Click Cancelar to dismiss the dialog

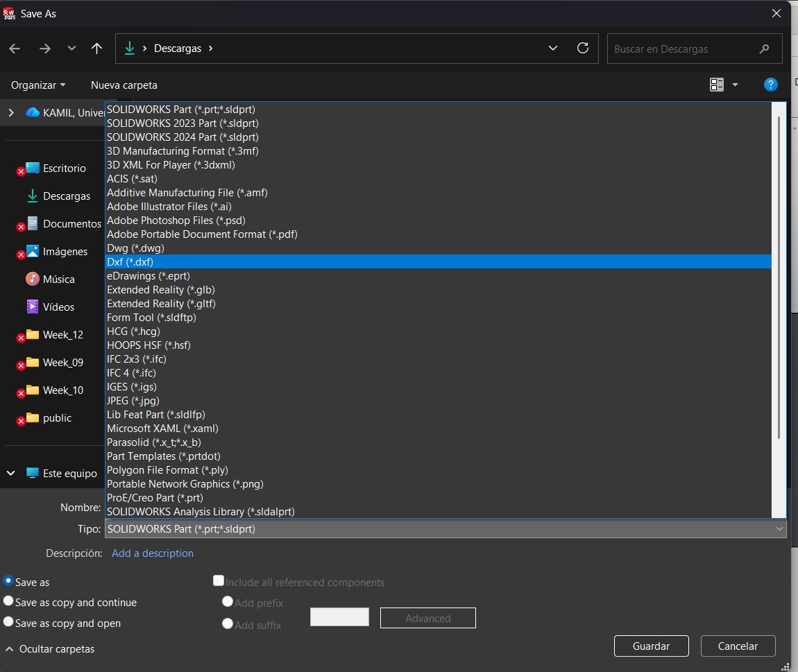point(738,646)
